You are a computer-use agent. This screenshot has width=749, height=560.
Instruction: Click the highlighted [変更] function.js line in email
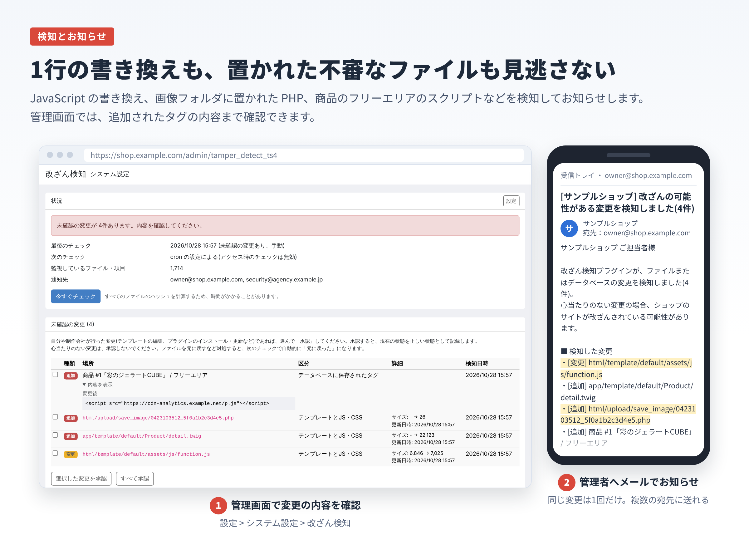(x=626, y=368)
